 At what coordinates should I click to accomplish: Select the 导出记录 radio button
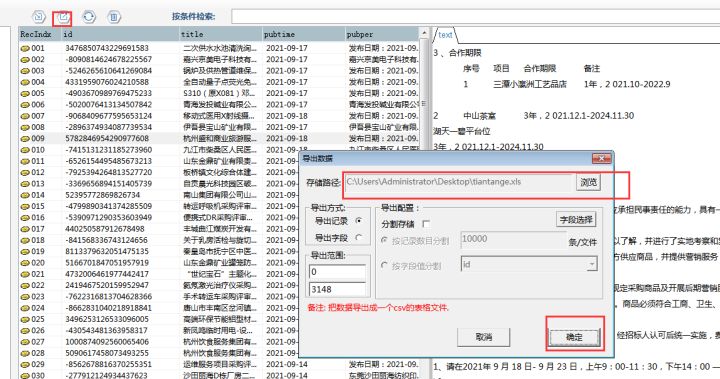click(x=359, y=221)
